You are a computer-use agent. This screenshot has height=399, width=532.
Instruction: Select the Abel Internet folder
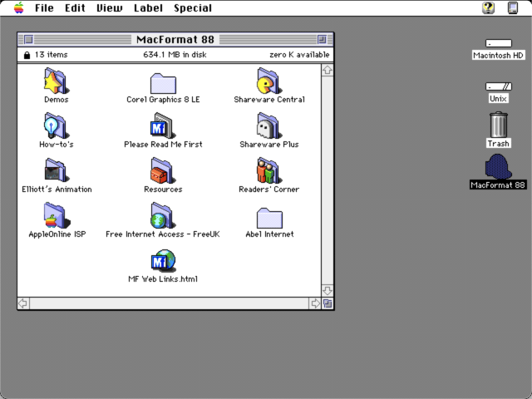click(269, 218)
